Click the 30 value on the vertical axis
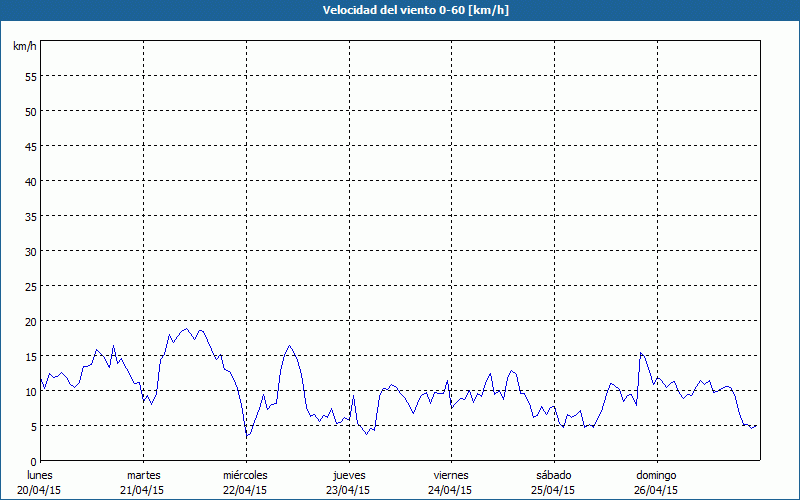 click(30, 251)
